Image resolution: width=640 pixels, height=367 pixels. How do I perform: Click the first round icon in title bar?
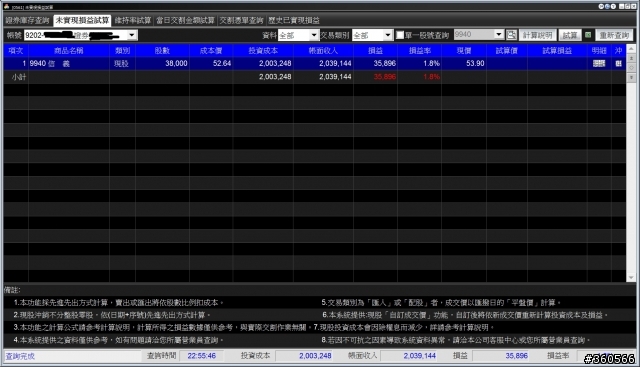(601, 7)
